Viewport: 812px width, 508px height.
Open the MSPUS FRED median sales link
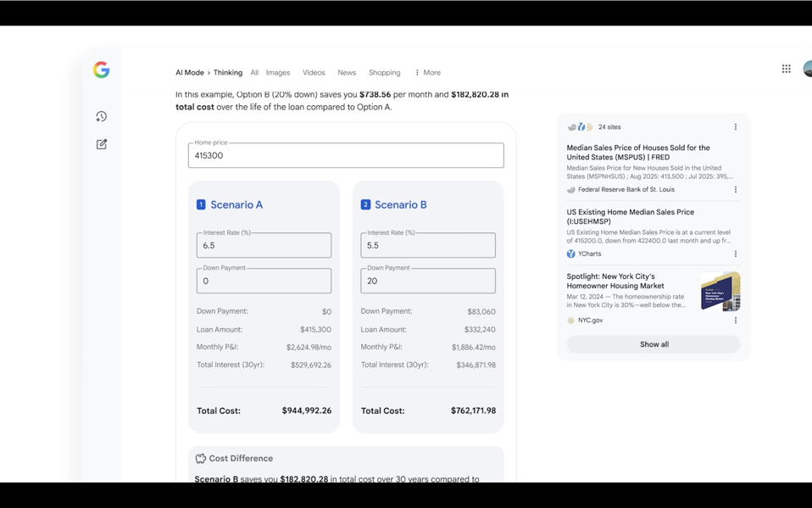click(x=637, y=152)
